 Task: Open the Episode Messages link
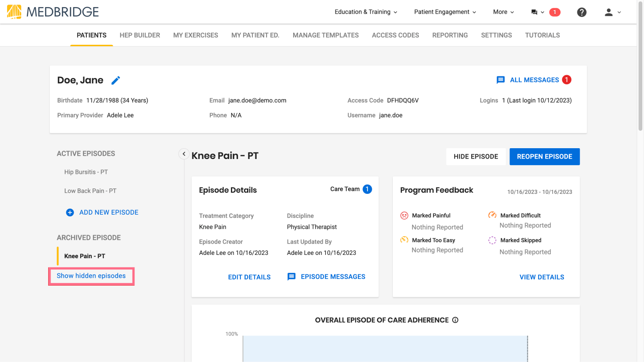[x=333, y=277]
